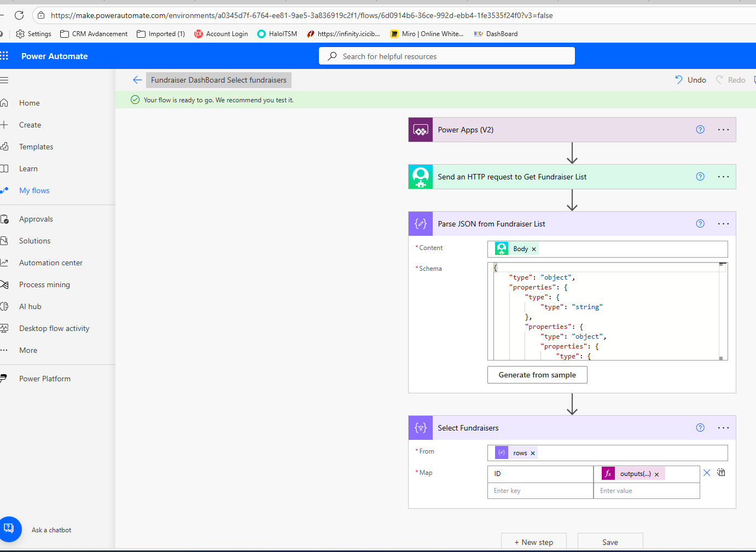756x552 pixels.
Task: Edit the flow name Fundraiser DashBoard Select fundraisers
Action: [219, 80]
